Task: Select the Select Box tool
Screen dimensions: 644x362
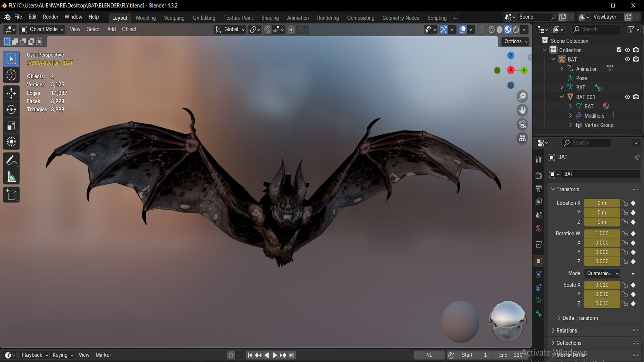Action: tap(11, 59)
